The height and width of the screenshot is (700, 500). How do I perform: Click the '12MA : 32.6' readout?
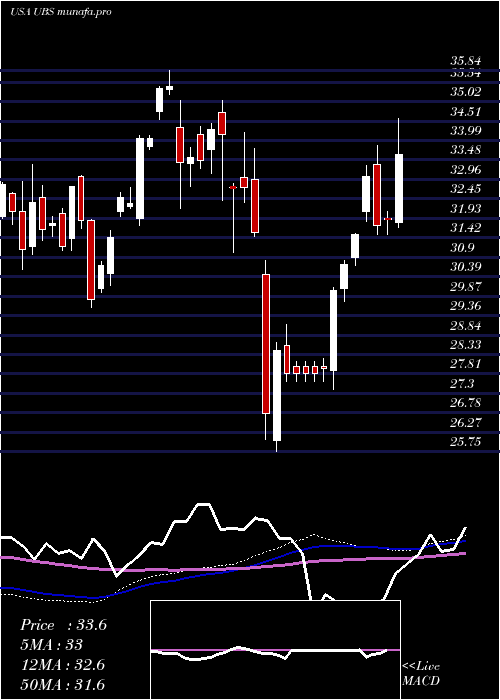pos(62,665)
